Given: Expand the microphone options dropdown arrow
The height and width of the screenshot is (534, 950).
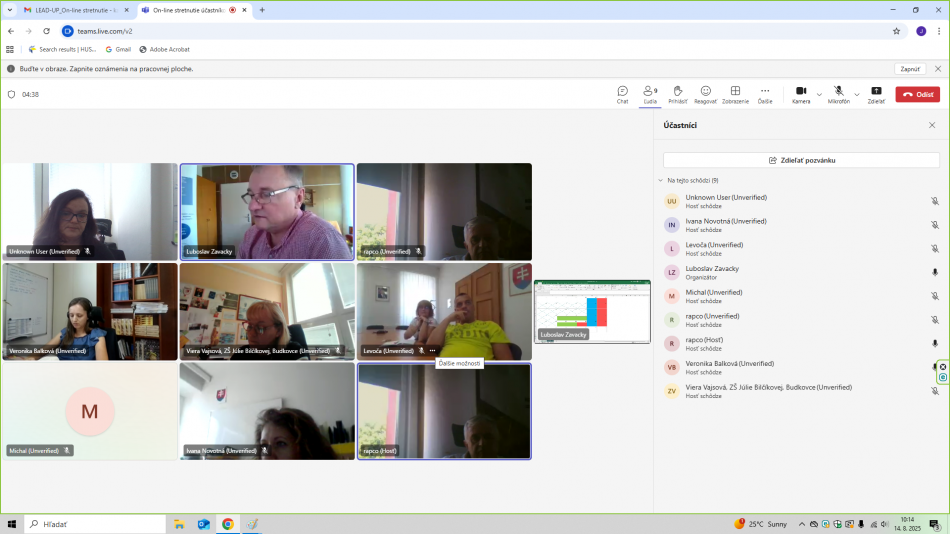Looking at the screenshot, I should pos(857,94).
